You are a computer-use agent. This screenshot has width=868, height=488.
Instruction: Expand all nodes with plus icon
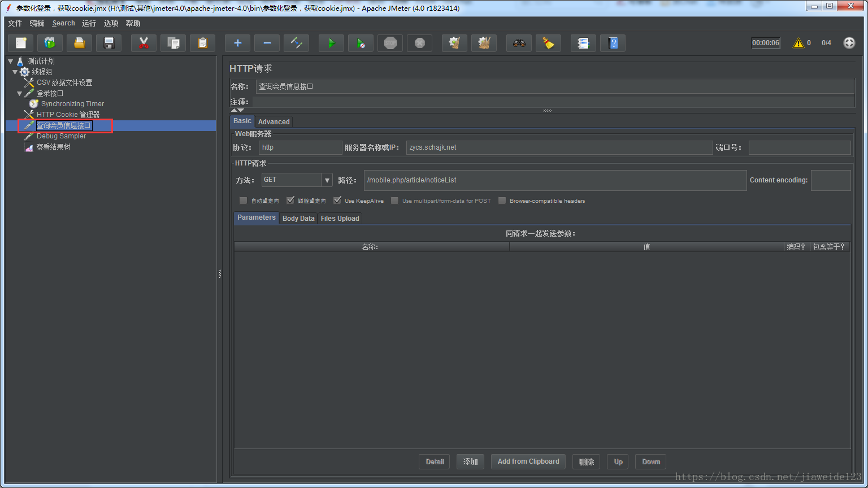tap(238, 43)
